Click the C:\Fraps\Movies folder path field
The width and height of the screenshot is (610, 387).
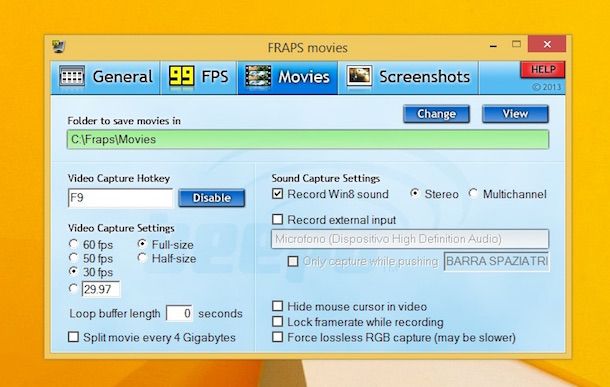[x=308, y=140]
